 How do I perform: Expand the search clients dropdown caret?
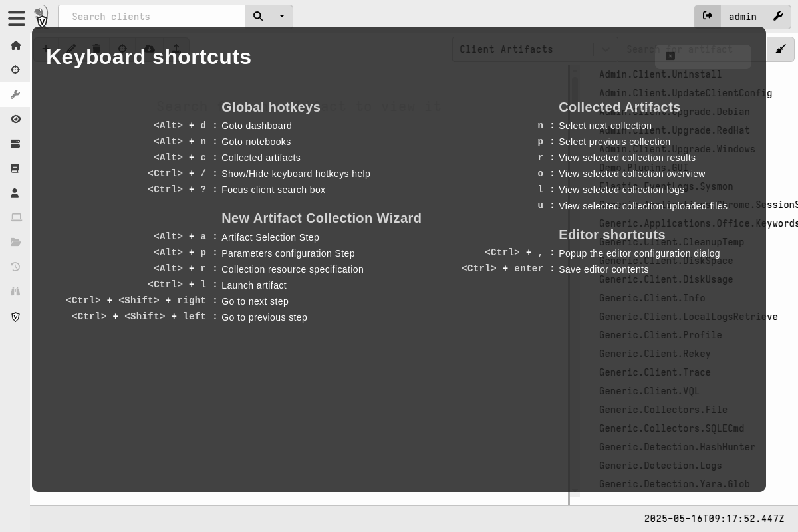[282, 16]
